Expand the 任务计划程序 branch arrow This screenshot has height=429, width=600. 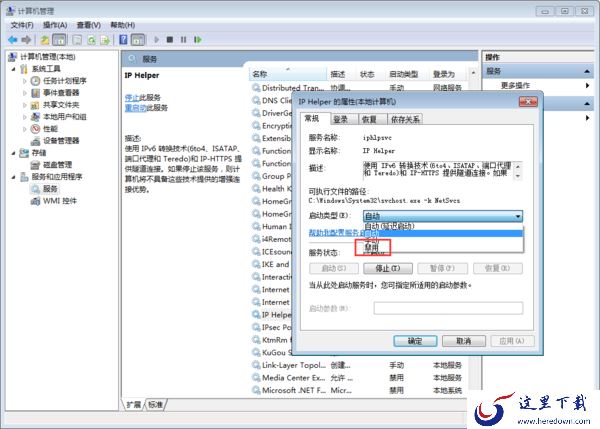(24, 81)
